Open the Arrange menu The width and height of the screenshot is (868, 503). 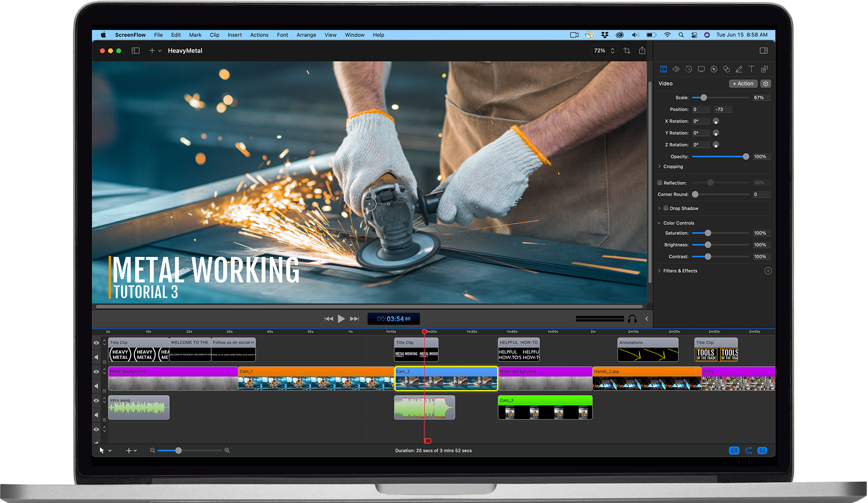306,35
